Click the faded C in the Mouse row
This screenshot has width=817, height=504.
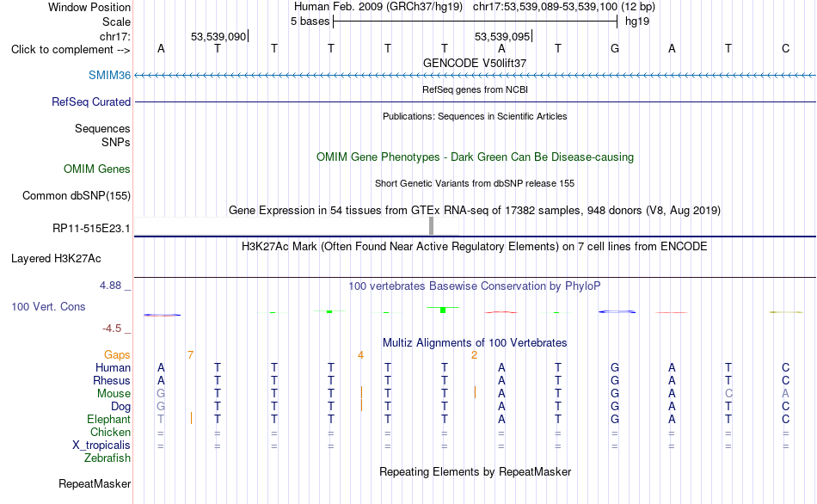729,394
